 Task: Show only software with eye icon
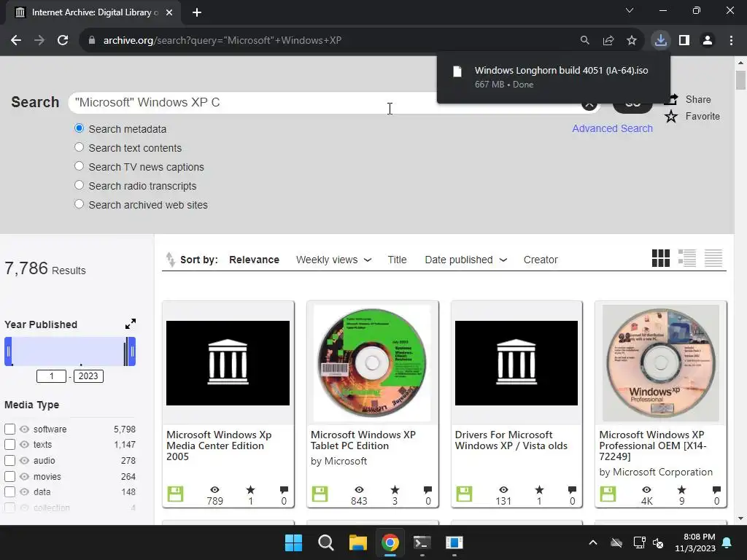coord(24,429)
